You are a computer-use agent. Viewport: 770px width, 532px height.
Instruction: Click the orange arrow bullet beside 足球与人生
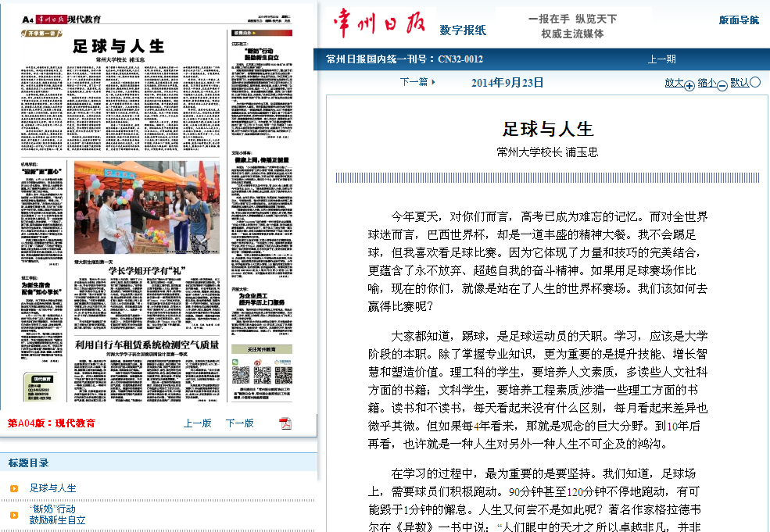pos(14,489)
